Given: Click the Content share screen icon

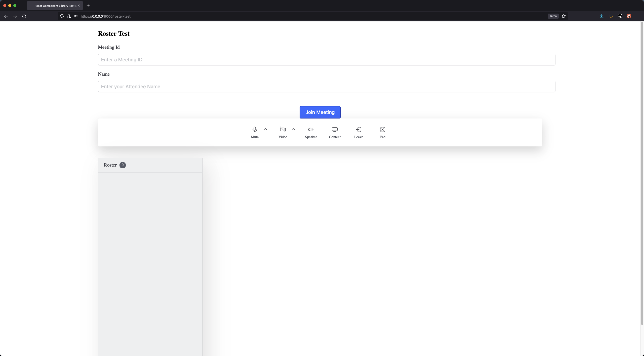Looking at the screenshot, I should pos(335,130).
